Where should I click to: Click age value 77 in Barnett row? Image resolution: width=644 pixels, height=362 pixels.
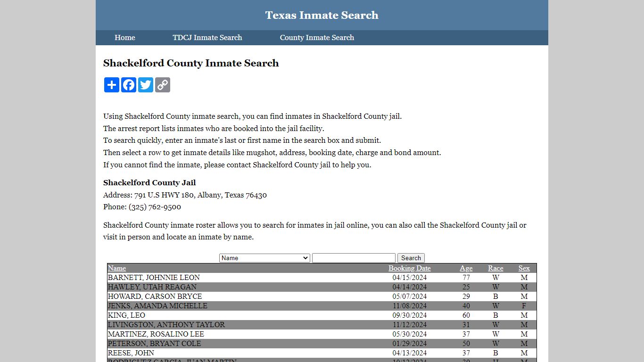click(466, 278)
